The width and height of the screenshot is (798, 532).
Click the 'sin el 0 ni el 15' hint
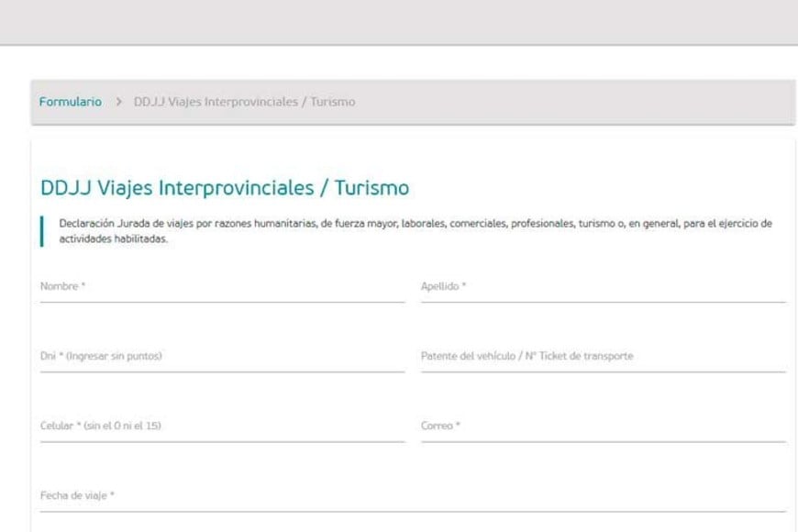tap(122, 426)
